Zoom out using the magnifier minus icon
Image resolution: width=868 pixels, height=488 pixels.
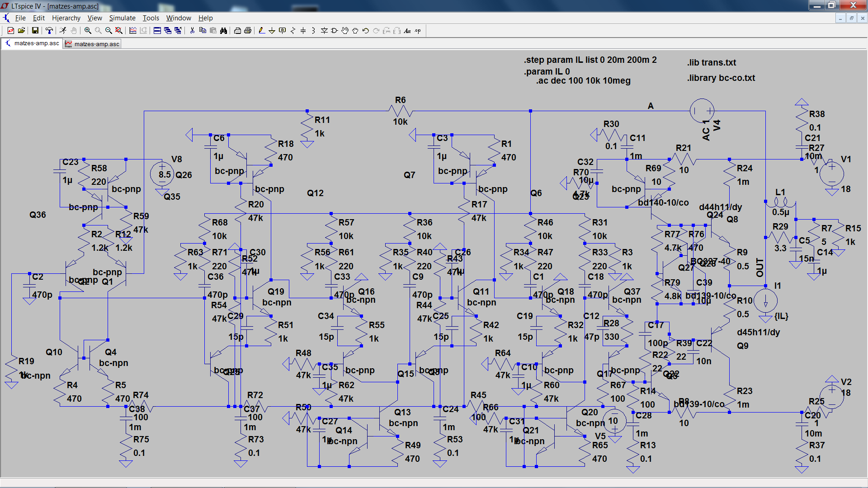tap(108, 31)
